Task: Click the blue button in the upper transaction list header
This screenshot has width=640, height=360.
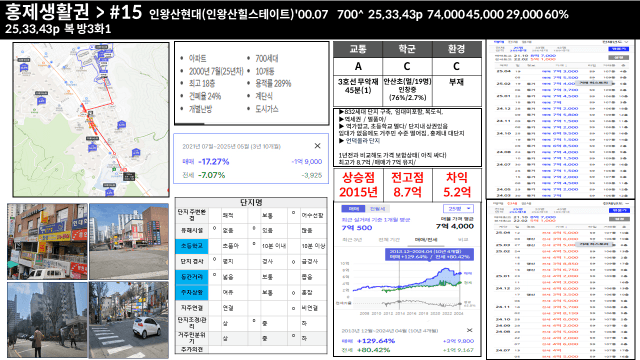Action: tap(618, 49)
